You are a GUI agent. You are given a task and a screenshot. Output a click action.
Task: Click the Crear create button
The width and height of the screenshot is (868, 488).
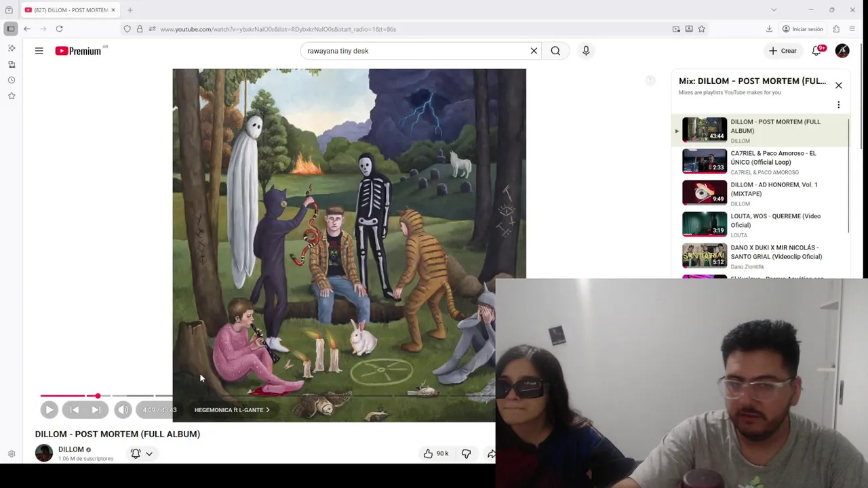click(783, 51)
